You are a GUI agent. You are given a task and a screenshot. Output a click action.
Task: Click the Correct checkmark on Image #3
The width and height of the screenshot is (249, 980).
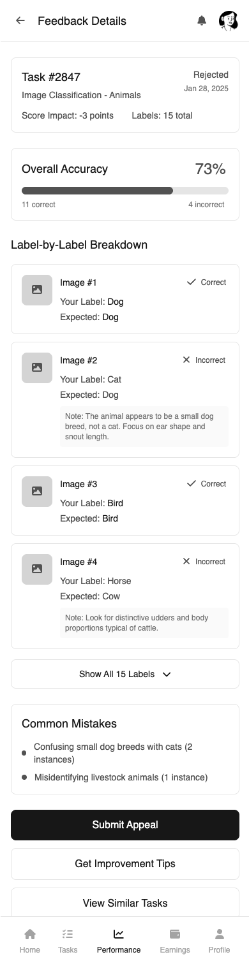point(191,483)
